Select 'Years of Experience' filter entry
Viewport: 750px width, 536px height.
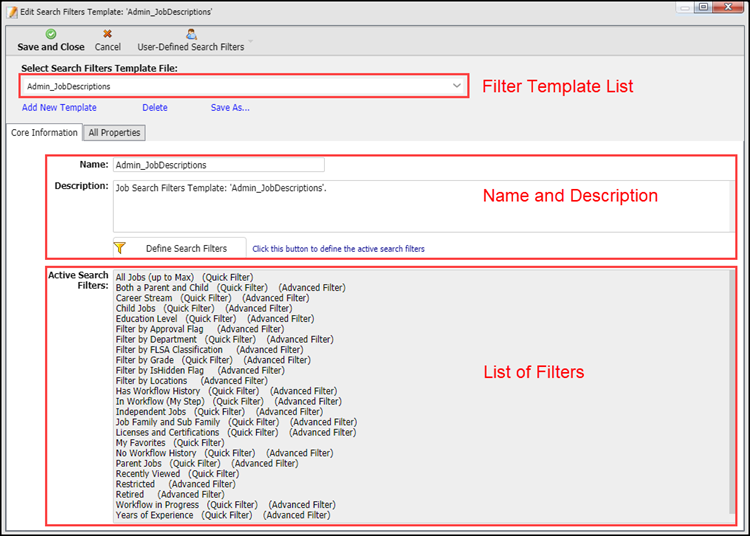click(157, 515)
